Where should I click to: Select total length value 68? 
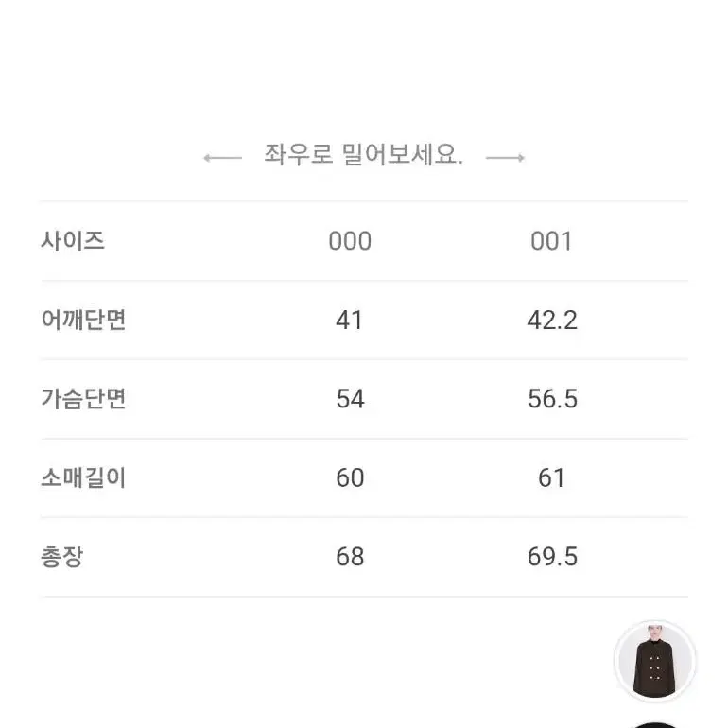point(350,557)
